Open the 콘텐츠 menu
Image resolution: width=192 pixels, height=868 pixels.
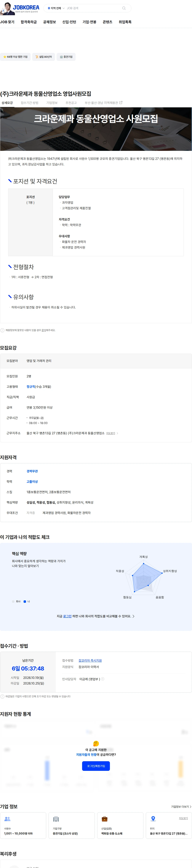pos(108,22)
